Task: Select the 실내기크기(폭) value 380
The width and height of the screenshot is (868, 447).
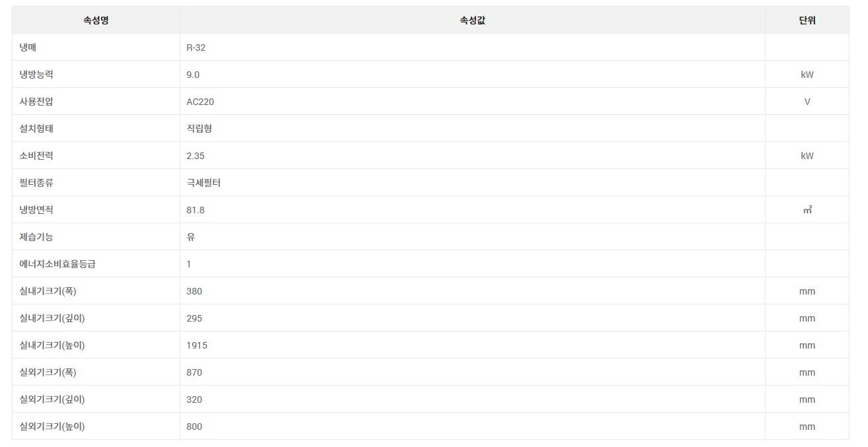Action: click(195, 291)
